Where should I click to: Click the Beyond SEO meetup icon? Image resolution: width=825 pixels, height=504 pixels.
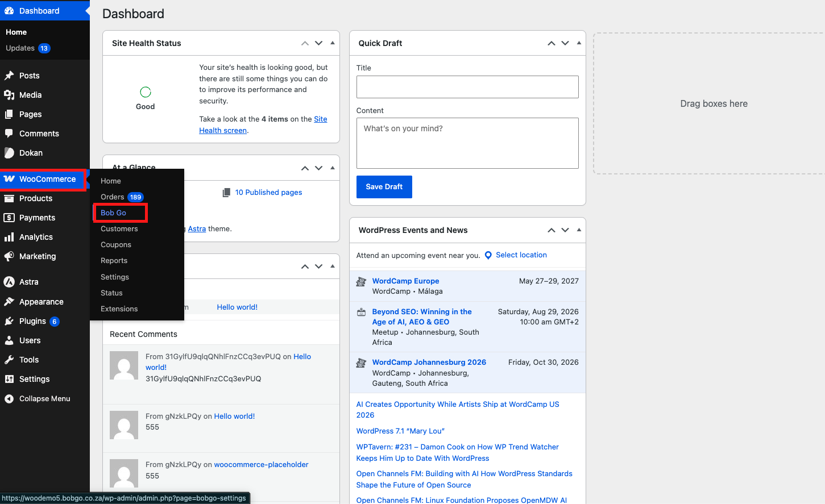(361, 312)
